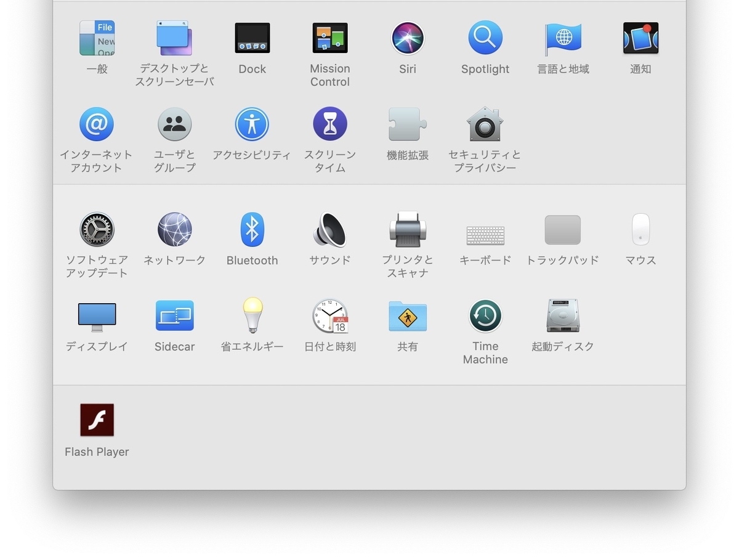
Task: Open the Sidecar preferences icon
Action: pos(175,316)
